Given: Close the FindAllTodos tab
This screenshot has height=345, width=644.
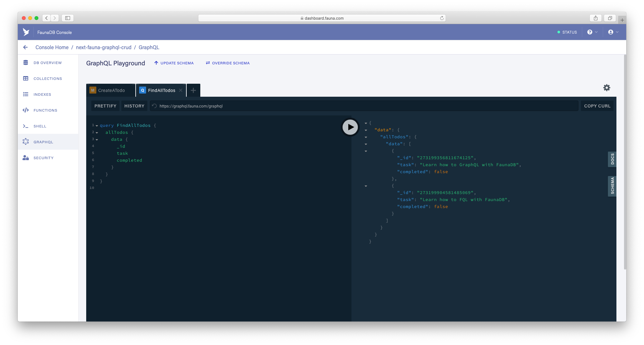Looking at the screenshot, I should click(180, 90).
